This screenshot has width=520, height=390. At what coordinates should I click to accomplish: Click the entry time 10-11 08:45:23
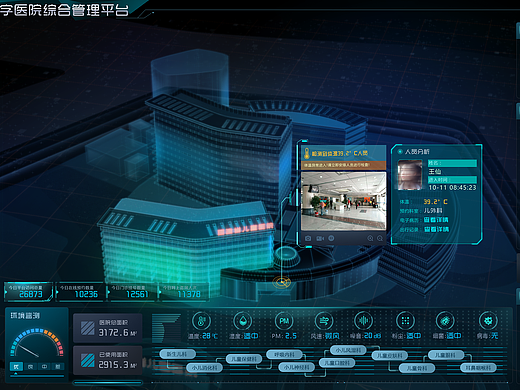point(452,188)
